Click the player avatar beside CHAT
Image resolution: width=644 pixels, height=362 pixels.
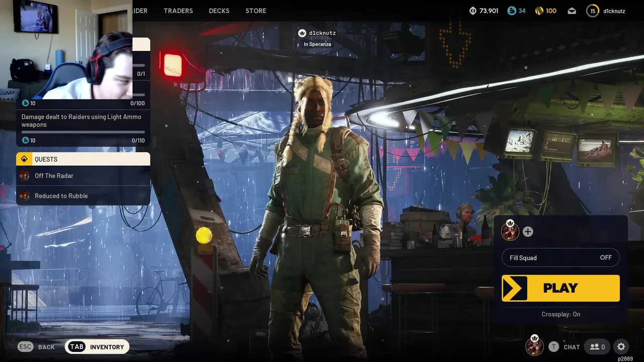pos(534,346)
